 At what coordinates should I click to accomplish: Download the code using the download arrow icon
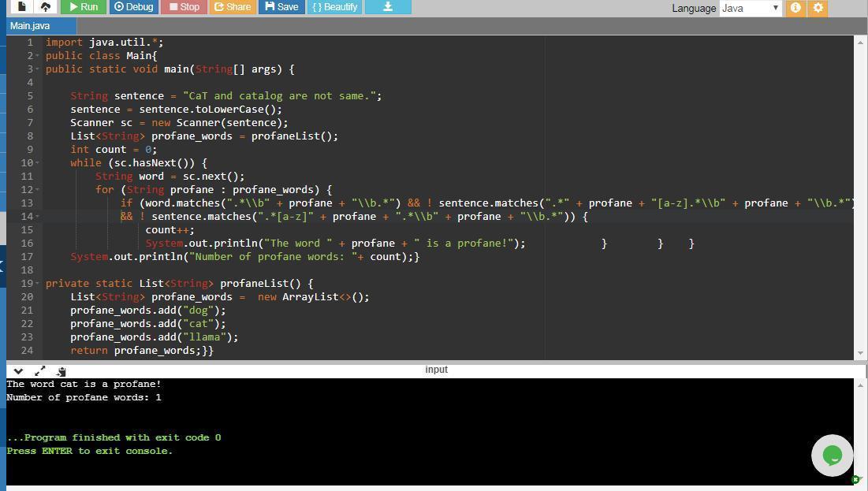388,6
